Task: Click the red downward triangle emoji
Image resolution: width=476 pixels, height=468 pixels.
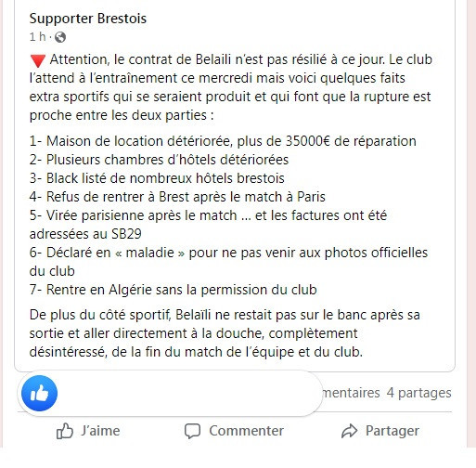Action: point(38,60)
